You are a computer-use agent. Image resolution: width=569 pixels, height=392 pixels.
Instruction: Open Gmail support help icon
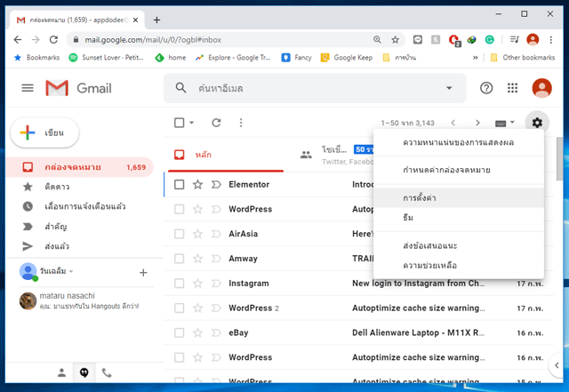pyautogui.click(x=486, y=88)
